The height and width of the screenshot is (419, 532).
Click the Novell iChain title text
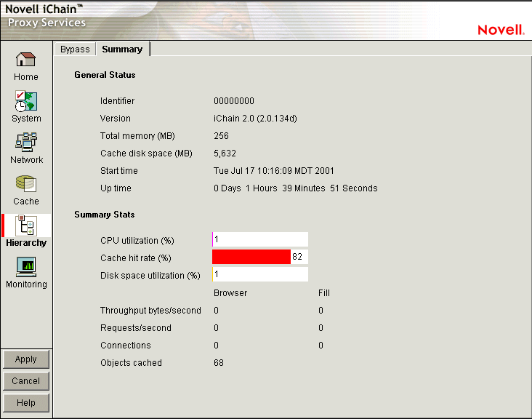click(44, 9)
